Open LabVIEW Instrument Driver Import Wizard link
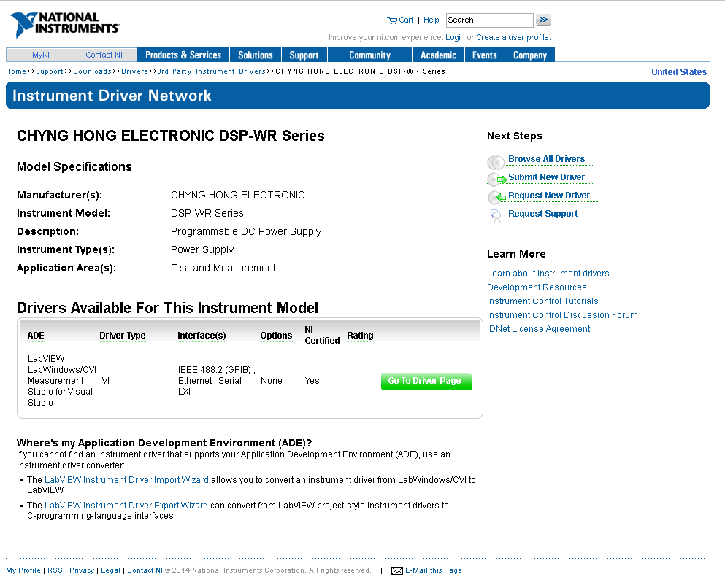This screenshot has height=588, width=725. pyautogui.click(x=126, y=480)
